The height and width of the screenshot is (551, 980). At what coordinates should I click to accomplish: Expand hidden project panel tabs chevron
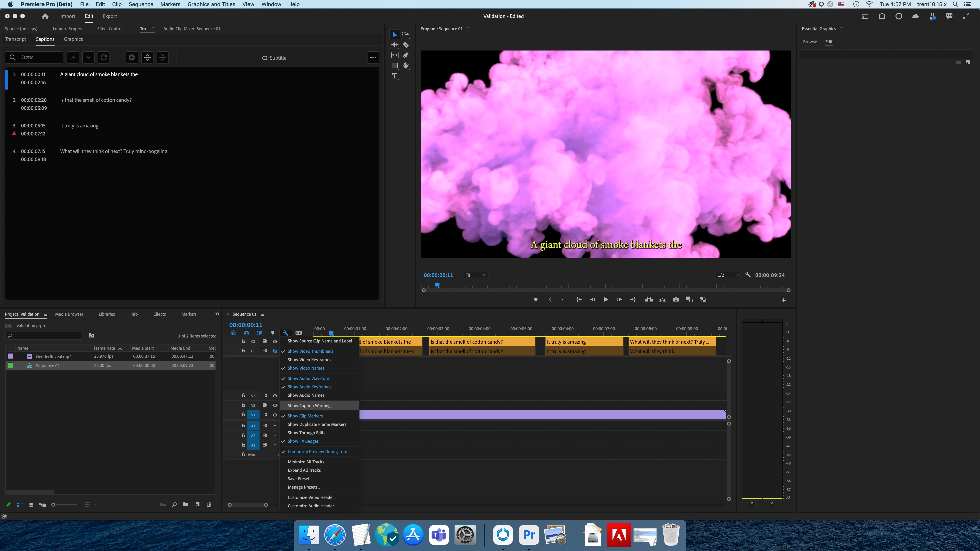point(217,314)
